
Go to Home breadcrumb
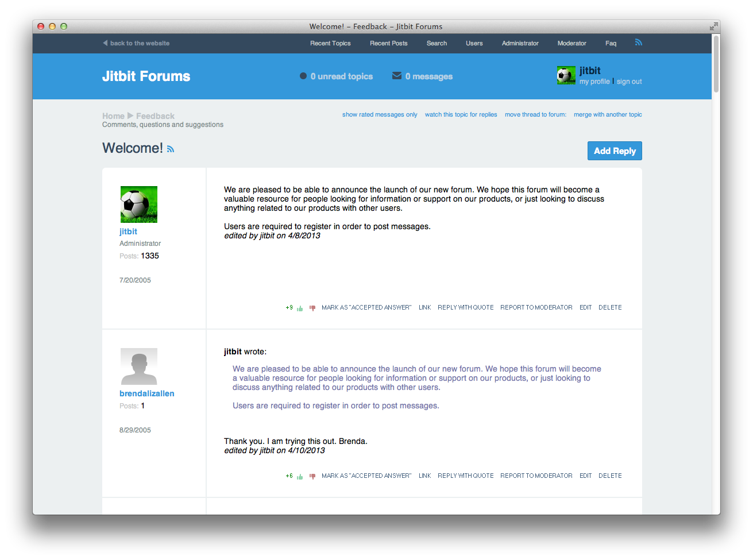coord(113,116)
